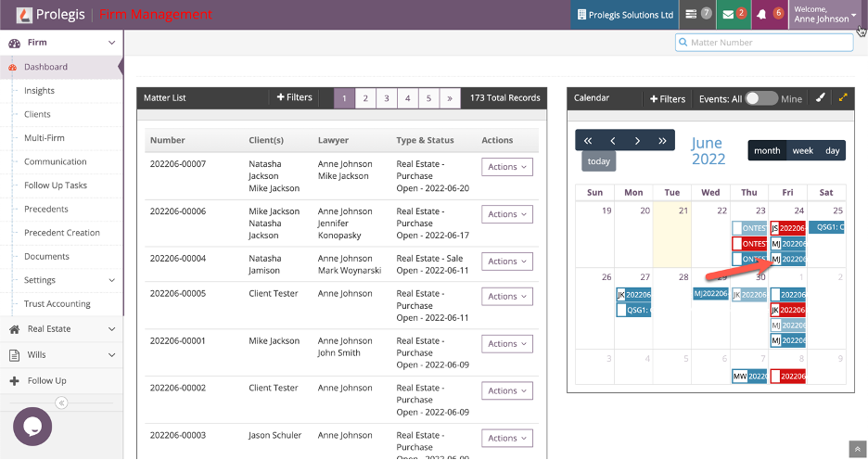868x460 pixels.
Task: Toggle Events switch between All and Mine
Action: [760, 98]
